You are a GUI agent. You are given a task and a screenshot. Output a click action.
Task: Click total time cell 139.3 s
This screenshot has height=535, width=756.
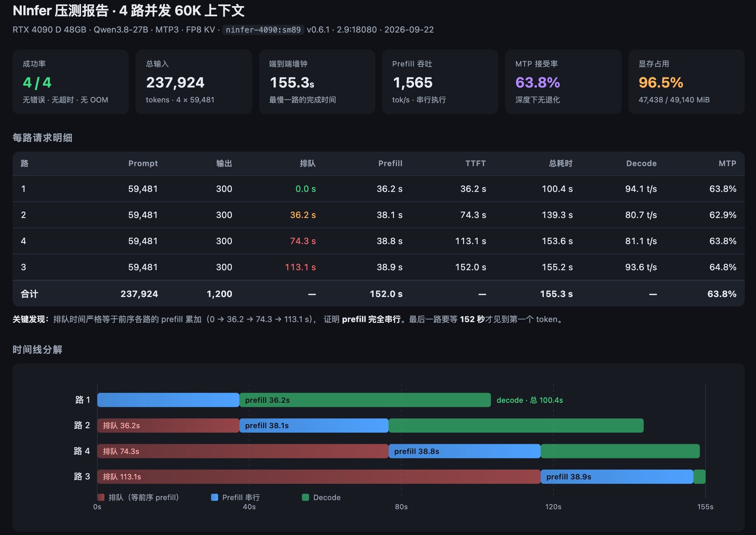pyautogui.click(x=557, y=215)
